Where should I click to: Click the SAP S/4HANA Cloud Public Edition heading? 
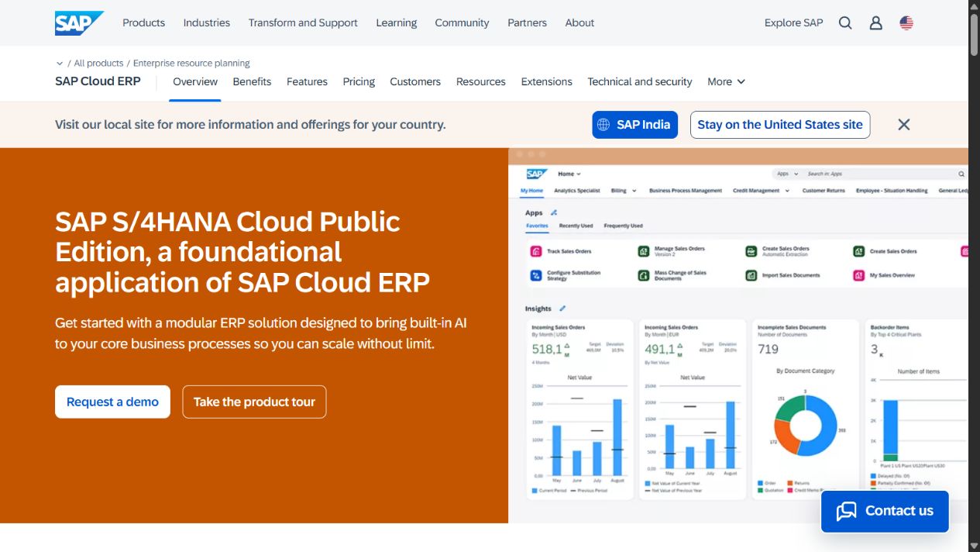(x=242, y=252)
